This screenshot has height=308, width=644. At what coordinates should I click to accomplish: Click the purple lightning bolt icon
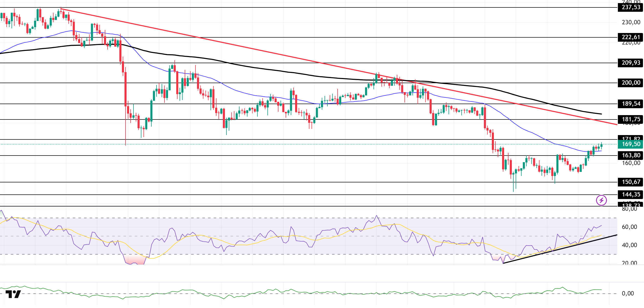(601, 200)
